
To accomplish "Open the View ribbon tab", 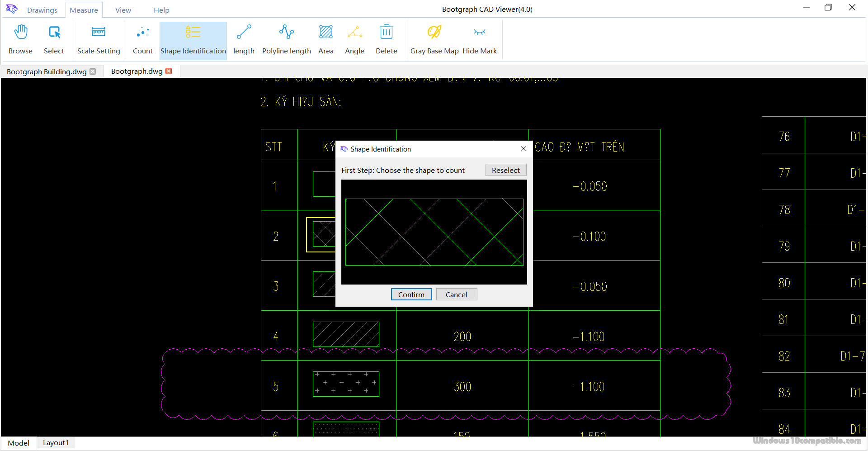I will tap(123, 10).
